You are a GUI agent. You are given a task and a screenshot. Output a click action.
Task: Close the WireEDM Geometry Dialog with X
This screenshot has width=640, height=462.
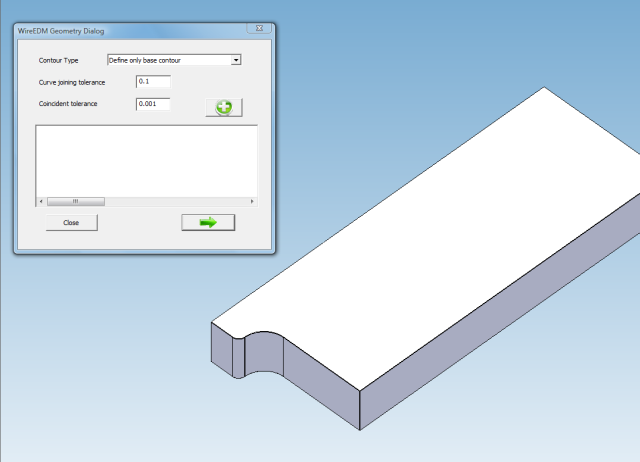click(x=259, y=31)
